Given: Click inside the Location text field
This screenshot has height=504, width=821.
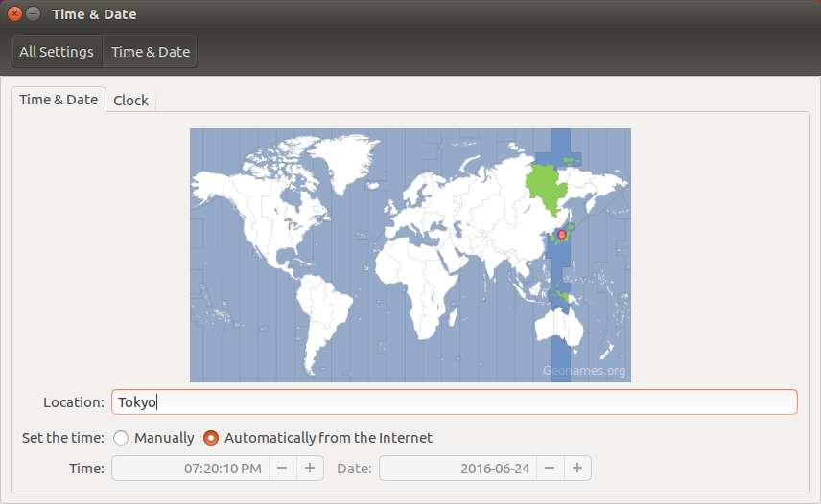Looking at the screenshot, I should (x=455, y=402).
